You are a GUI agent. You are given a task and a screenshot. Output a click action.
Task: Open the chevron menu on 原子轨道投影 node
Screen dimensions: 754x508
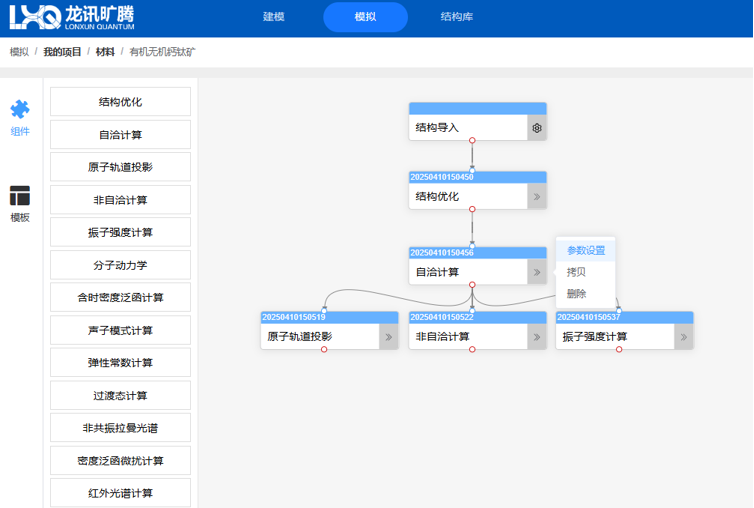click(389, 337)
